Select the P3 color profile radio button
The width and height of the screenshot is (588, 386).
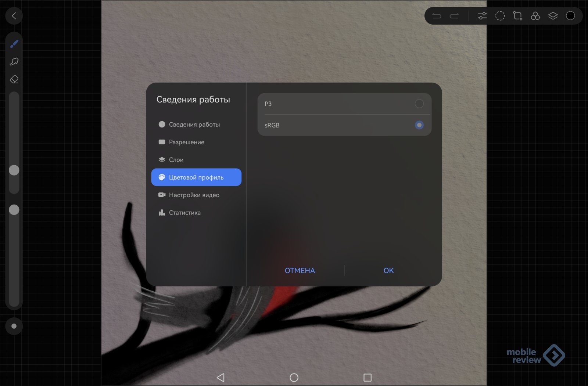point(419,104)
